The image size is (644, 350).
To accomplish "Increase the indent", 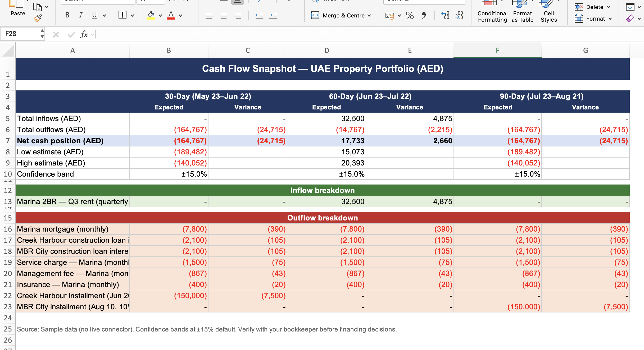I will [x=273, y=15].
